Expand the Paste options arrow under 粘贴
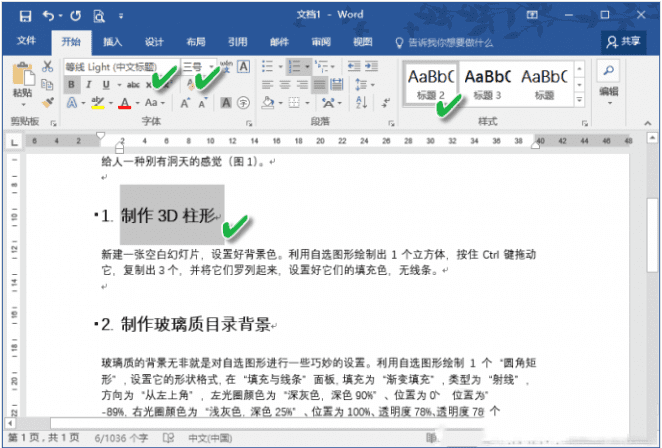This screenshot has width=662, height=448. click(x=23, y=105)
